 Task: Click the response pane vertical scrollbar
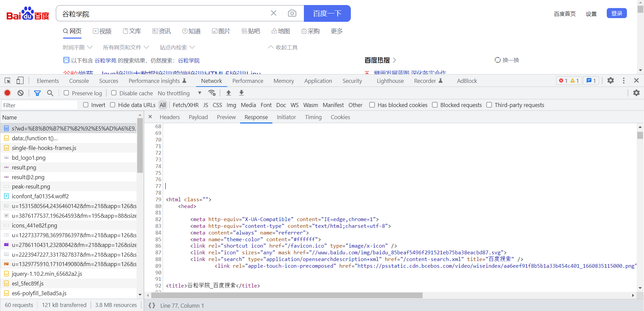point(640,135)
